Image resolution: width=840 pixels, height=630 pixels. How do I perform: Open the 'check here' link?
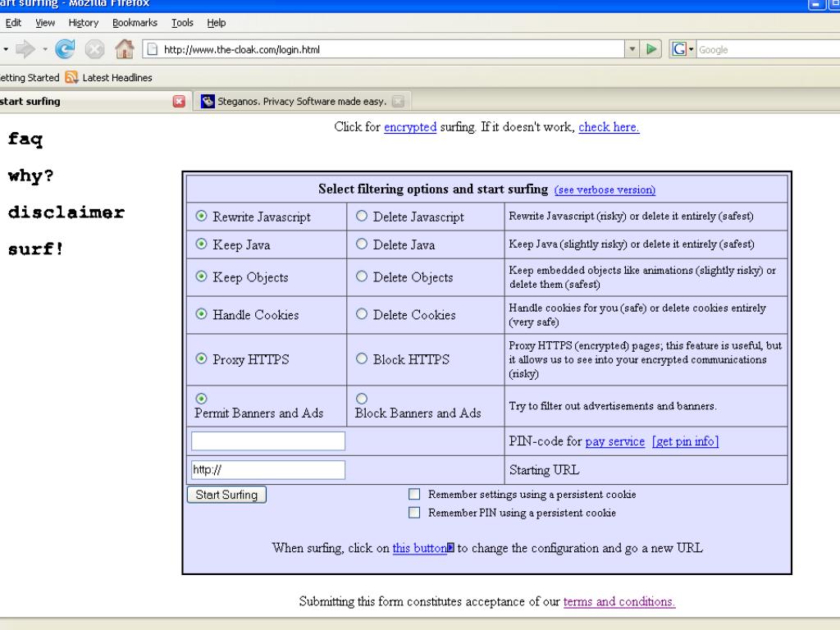[x=609, y=127]
